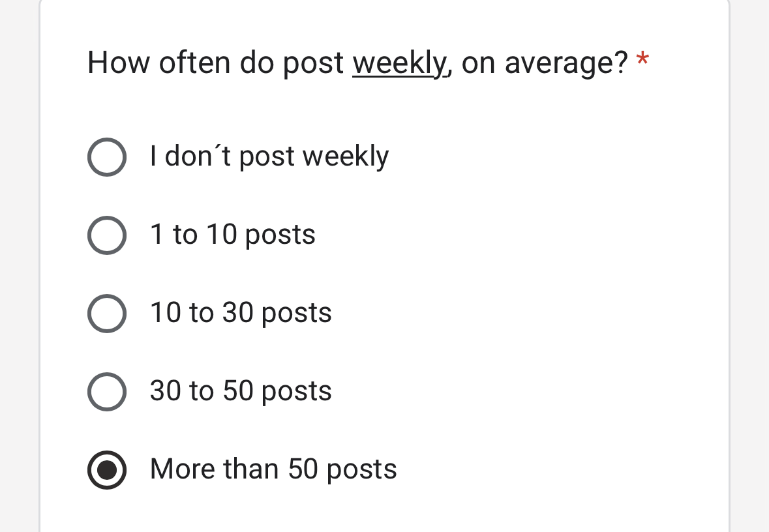Click the white card space beside "30 to 50 posts"
769x532 pixels.
522,392
